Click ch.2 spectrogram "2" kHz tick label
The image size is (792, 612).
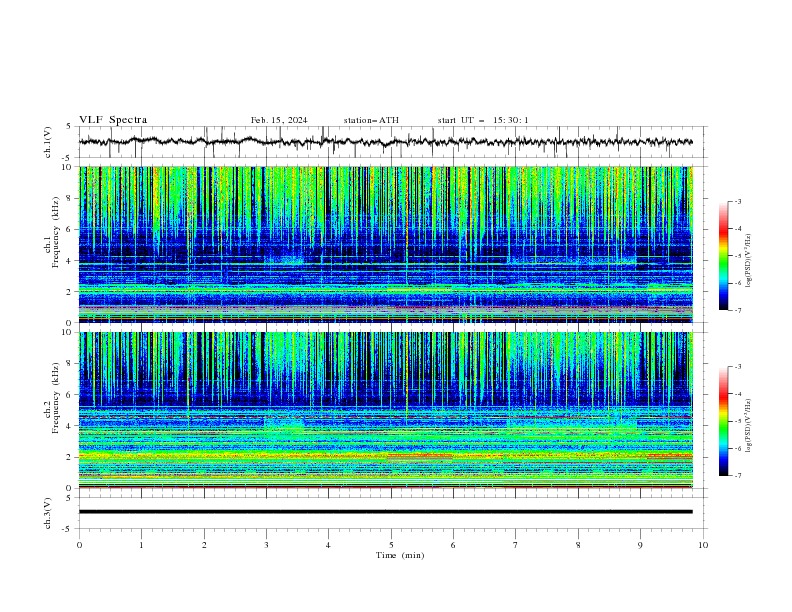[x=70, y=457]
